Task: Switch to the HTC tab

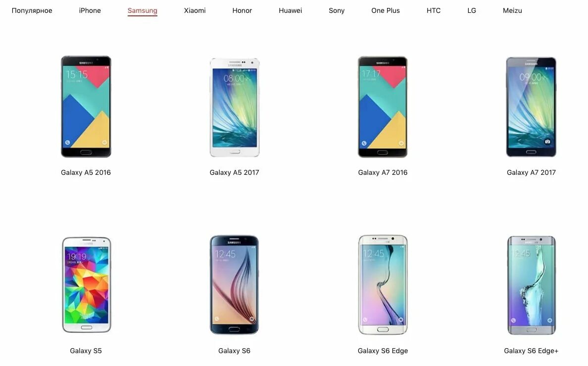Action: click(434, 10)
